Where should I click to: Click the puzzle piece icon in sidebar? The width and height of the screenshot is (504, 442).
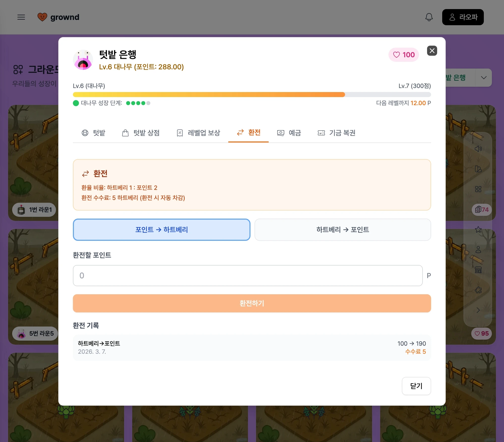click(x=478, y=290)
